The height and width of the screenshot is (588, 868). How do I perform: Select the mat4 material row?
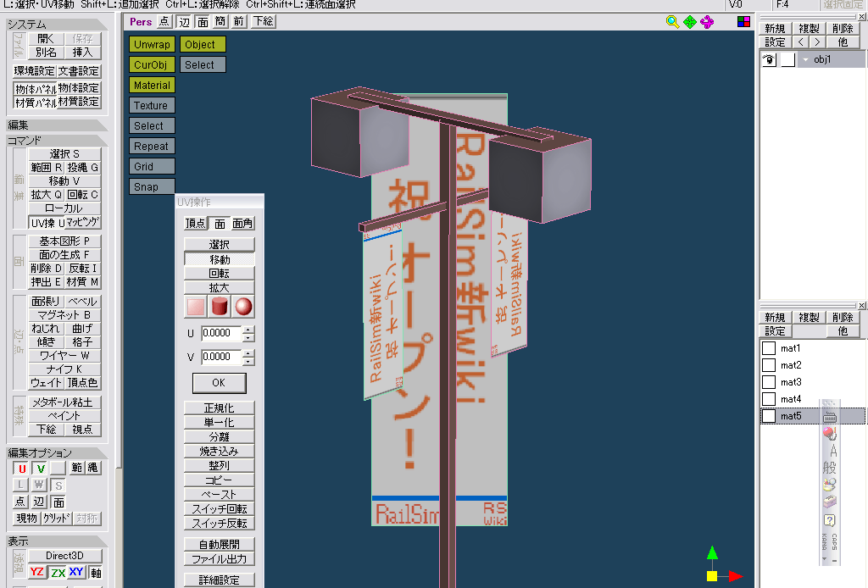[811, 399]
